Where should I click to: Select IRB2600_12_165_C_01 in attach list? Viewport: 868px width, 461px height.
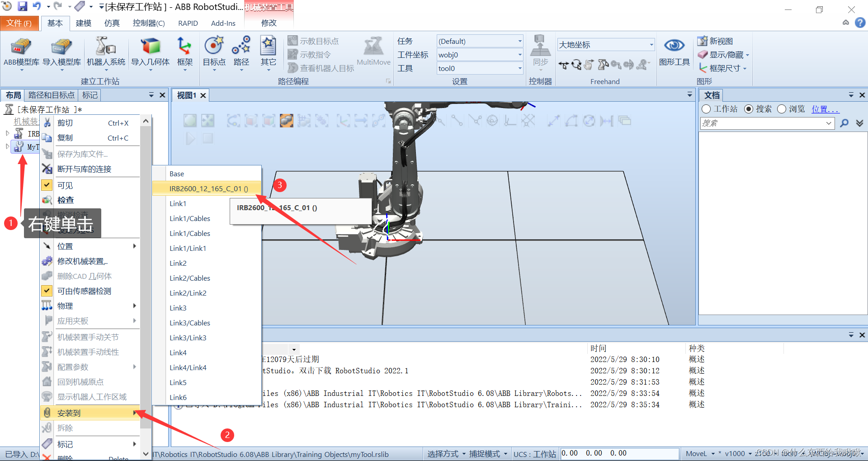click(x=207, y=188)
